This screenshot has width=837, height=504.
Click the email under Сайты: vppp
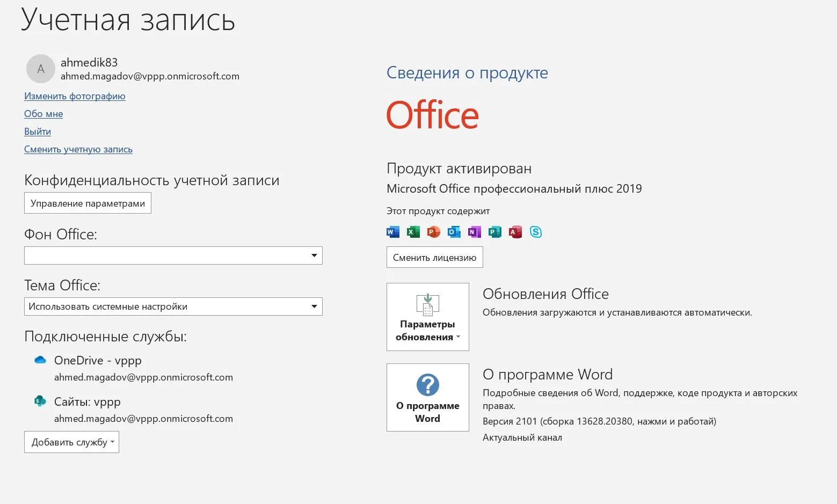pyautogui.click(x=143, y=419)
